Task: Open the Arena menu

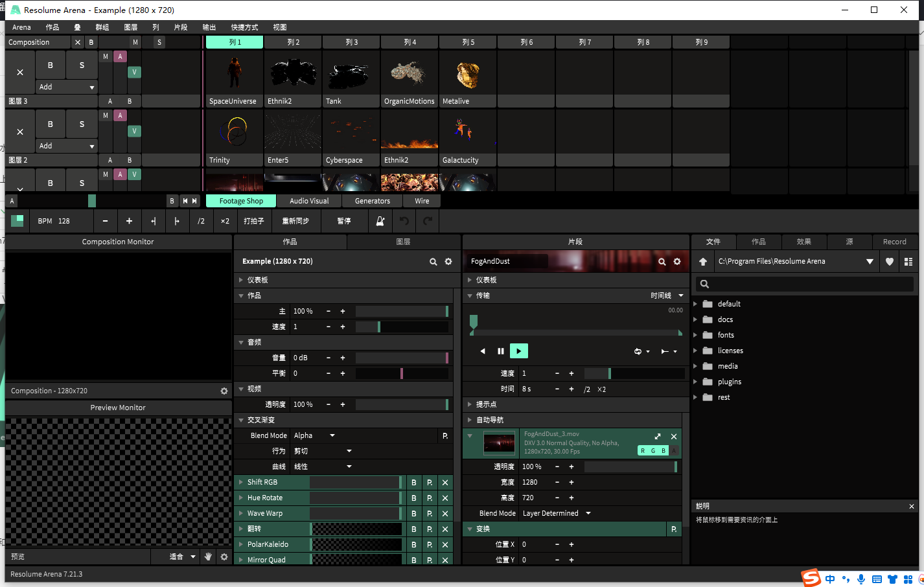Action: (21, 27)
